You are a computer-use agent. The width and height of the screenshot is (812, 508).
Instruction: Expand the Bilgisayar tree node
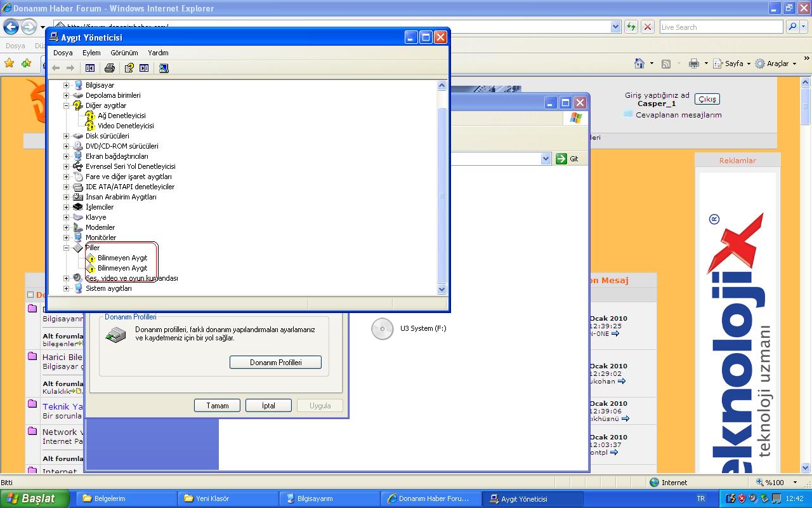coord(66,85)
